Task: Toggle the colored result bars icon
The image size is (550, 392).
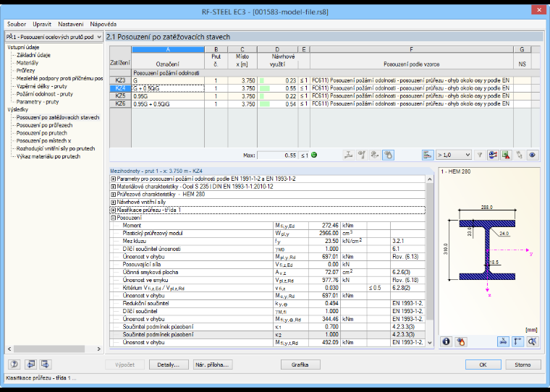Action: tap(428, 155)
